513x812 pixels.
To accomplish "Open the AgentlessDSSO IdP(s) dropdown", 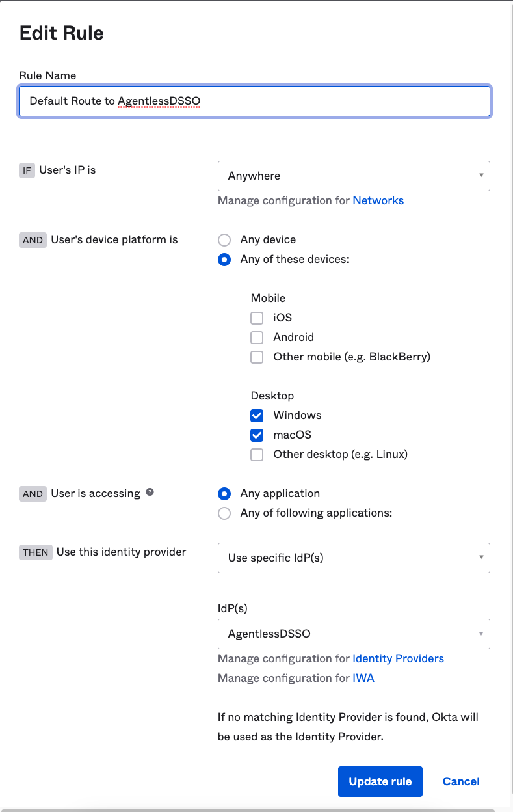I will tap(354, 634).
